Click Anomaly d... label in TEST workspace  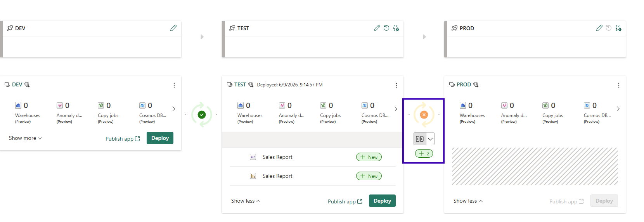click(292, 115)
